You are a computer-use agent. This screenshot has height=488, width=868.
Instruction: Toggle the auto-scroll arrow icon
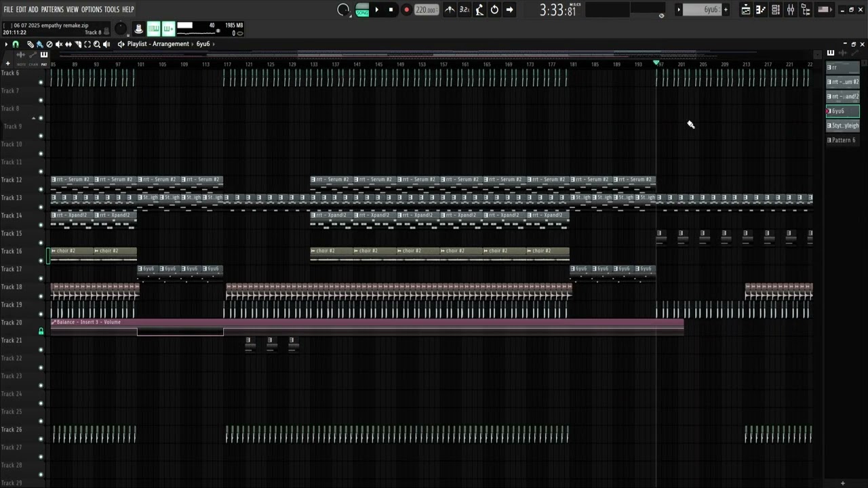point(509,9)
